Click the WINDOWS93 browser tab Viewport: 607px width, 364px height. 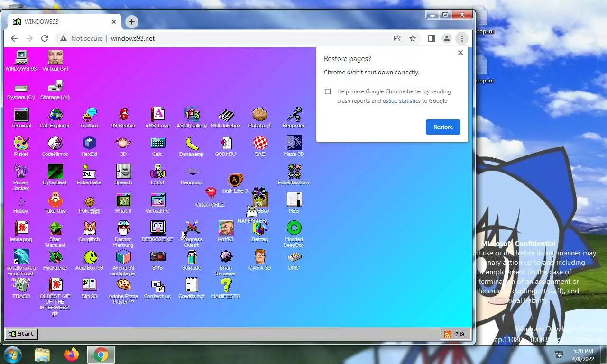(65, 22)
